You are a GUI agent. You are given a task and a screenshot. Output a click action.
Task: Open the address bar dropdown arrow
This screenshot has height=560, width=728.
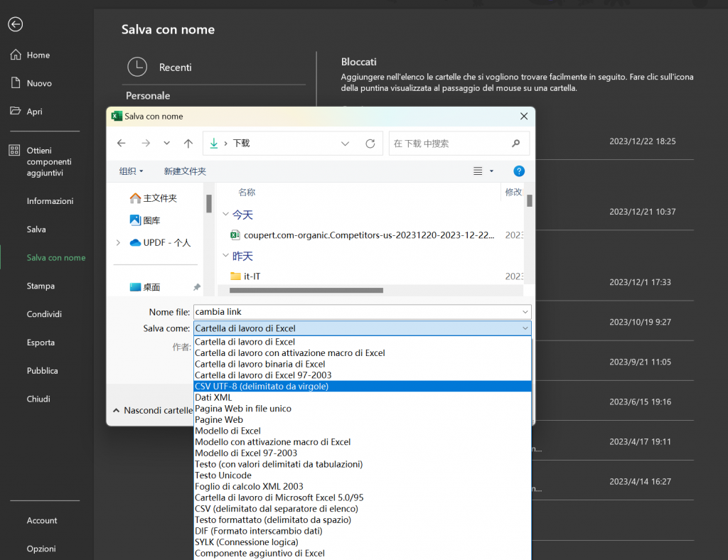pos(346,143)
